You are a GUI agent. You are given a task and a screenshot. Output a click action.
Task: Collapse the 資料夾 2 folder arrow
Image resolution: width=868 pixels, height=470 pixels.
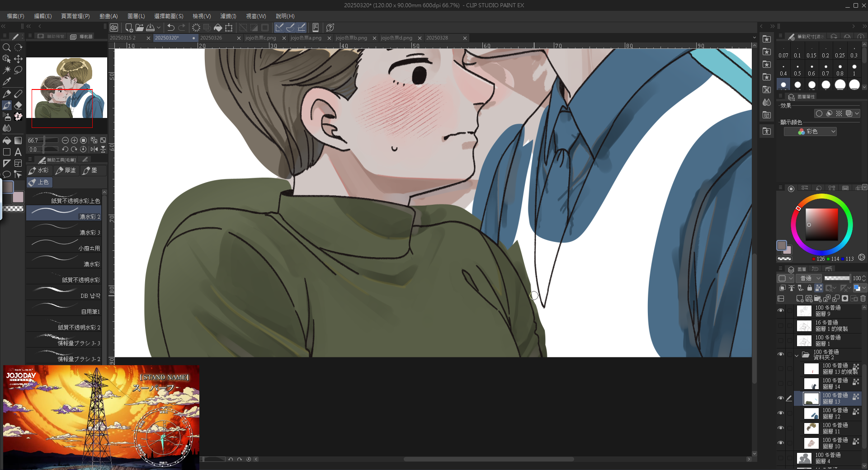click(x=797, y=355)
